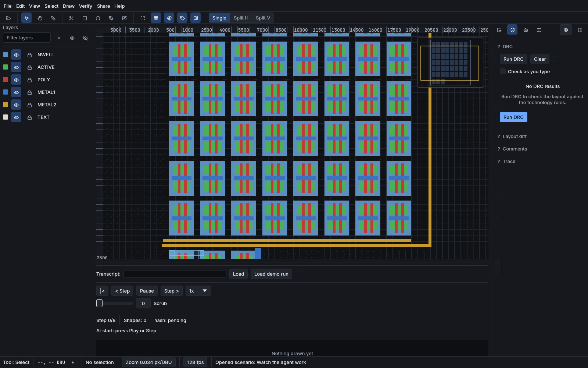Enable Check as you type checkbox

click(x=503, y=71)
